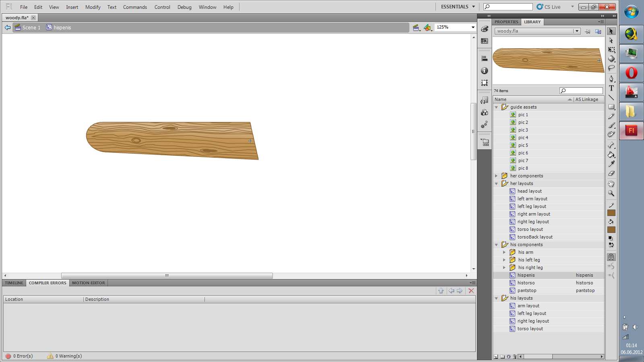The width and height of the screenshot is (644, 362).
Task: Select the Text tool
Action: (x=611, y=88)
